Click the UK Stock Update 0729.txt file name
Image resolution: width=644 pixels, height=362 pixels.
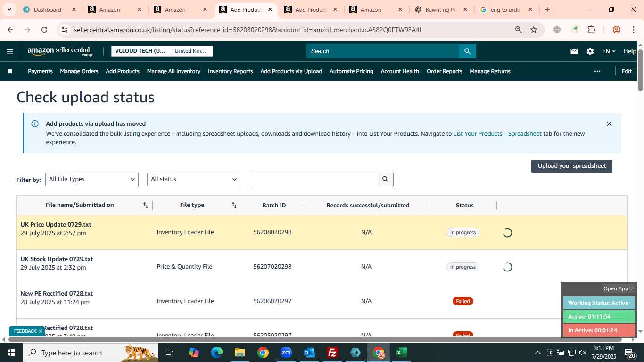(x=57, y=259)
